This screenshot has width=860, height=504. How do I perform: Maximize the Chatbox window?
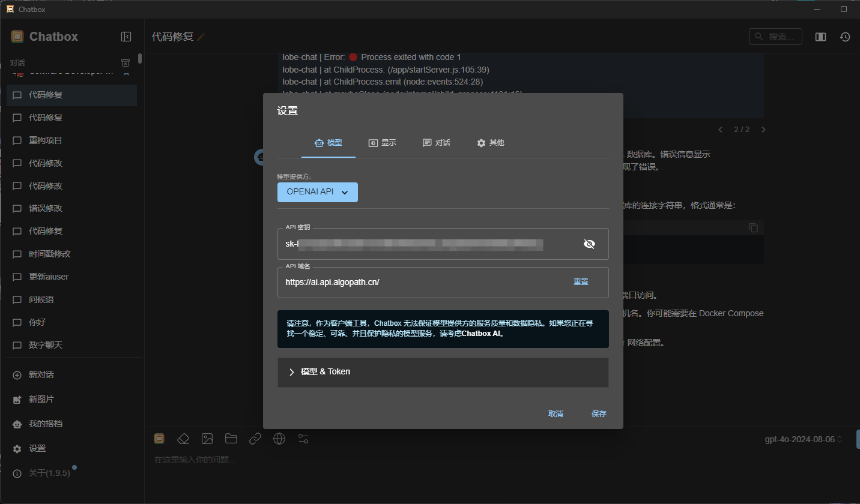click(x=844, y=9)
